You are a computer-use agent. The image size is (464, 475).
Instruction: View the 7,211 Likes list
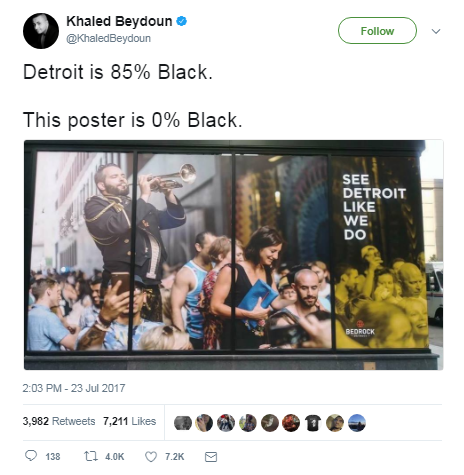point(129,421)
